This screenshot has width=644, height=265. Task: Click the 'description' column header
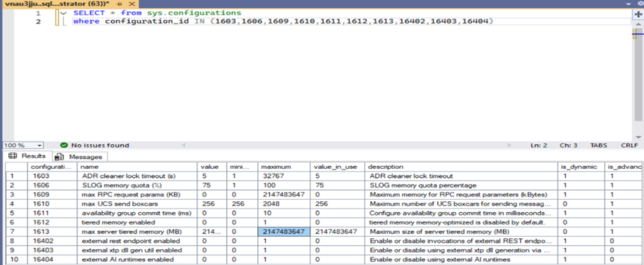coord(462,167)
